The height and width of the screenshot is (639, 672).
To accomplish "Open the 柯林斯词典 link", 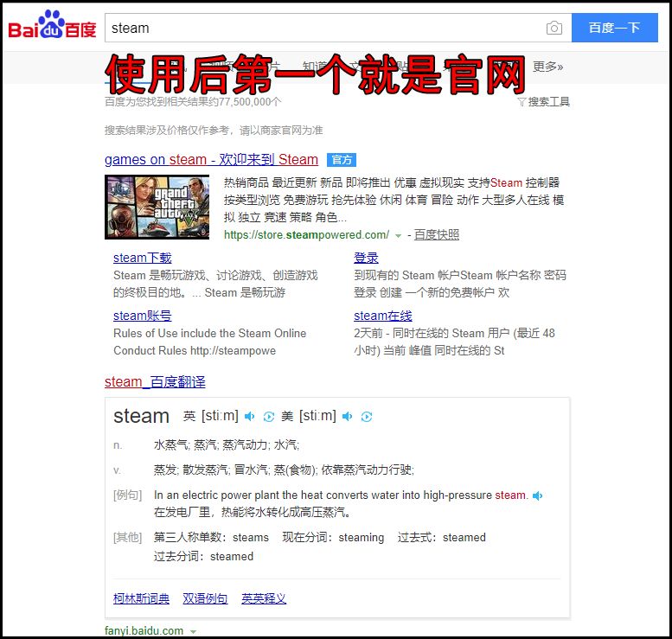I will (142, 598).
